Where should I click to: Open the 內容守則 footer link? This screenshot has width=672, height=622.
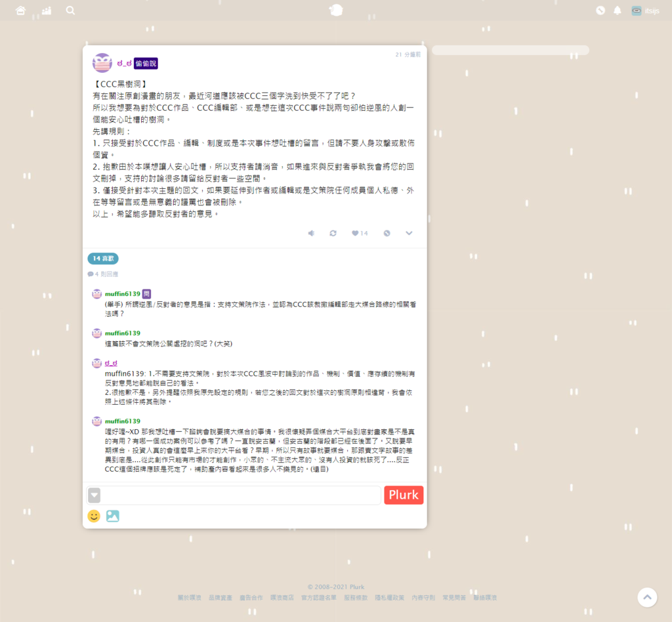pyautogui.click(x=423, y=598)
